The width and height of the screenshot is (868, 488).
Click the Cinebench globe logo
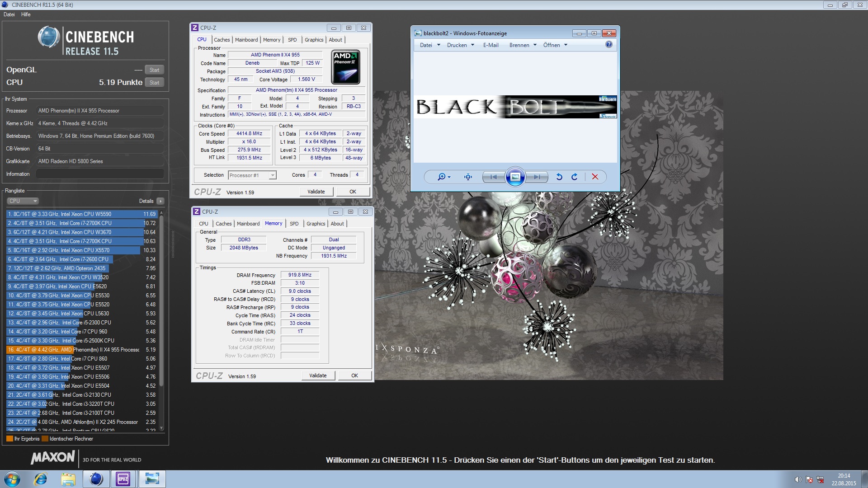49,37
